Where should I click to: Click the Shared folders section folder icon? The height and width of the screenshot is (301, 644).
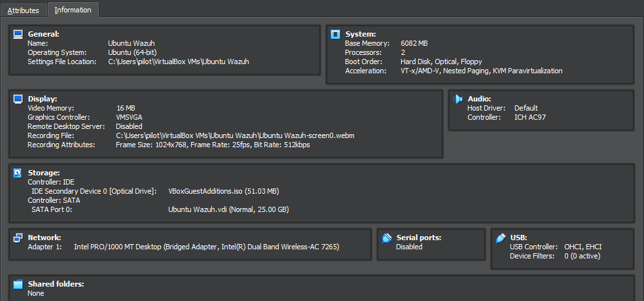[18, 284]
